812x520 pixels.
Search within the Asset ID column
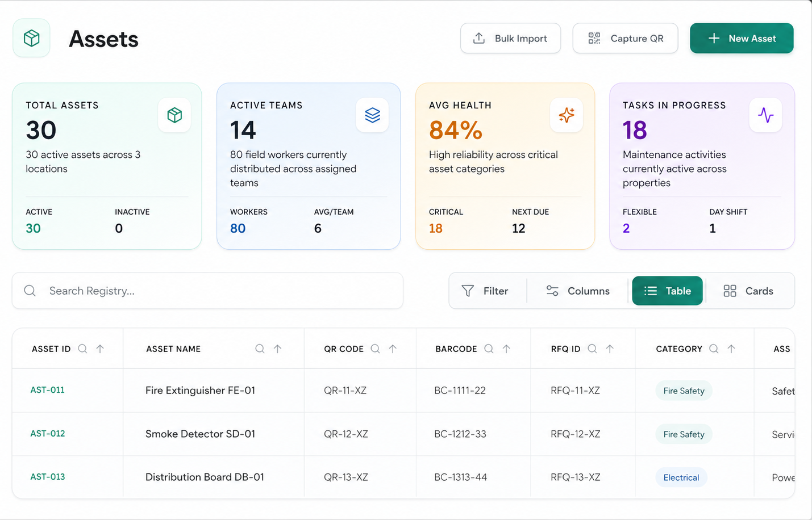coord(82,349)
